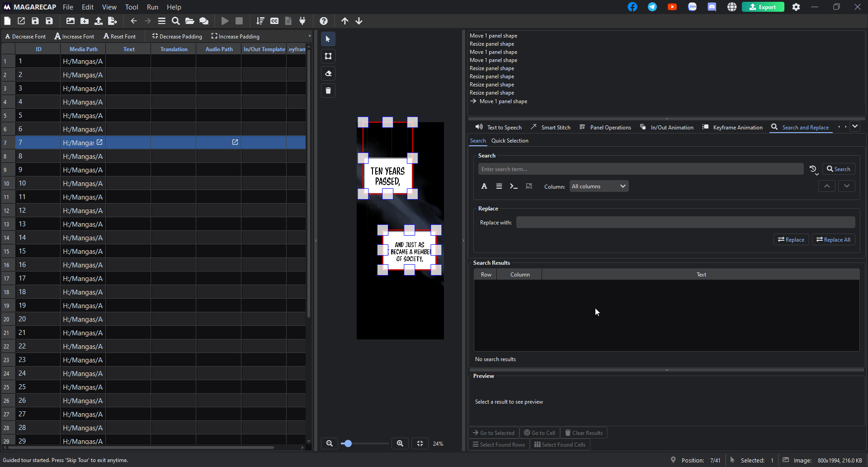The image size is (868, 467).
Task: Click the Replace All button
Action: point(834,240)
